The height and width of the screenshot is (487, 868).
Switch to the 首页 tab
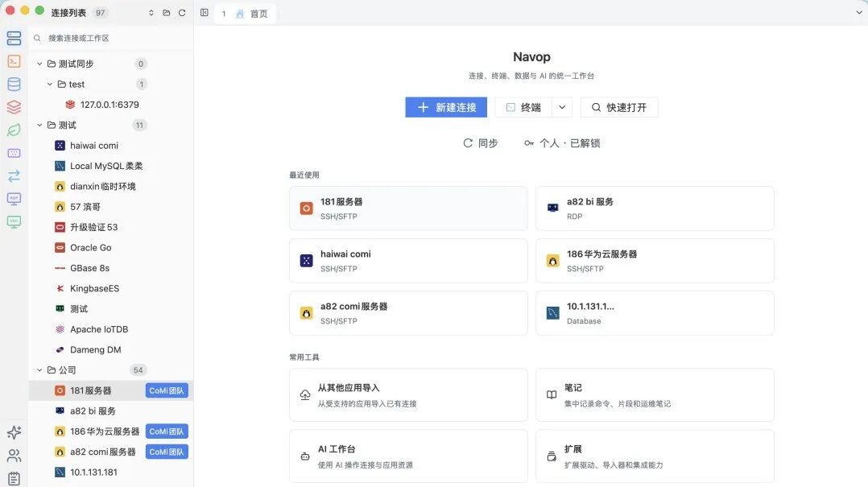[x=246, y=13]
